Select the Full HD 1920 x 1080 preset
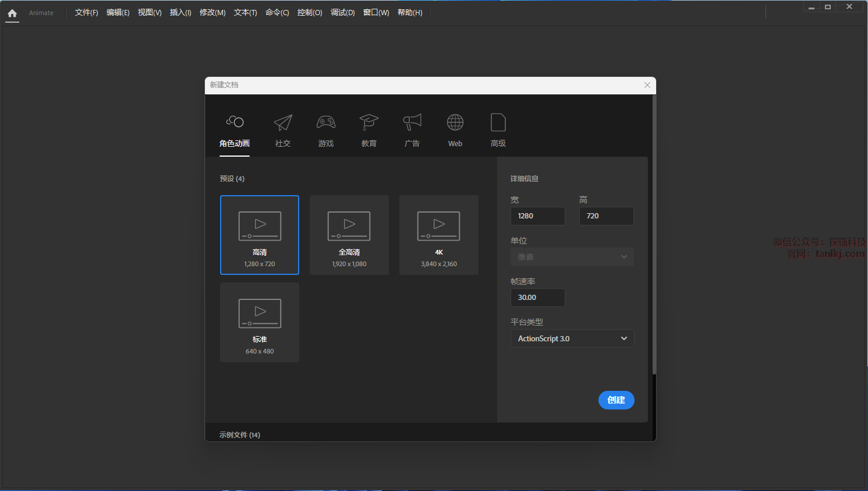 click(x=349, y=235)
